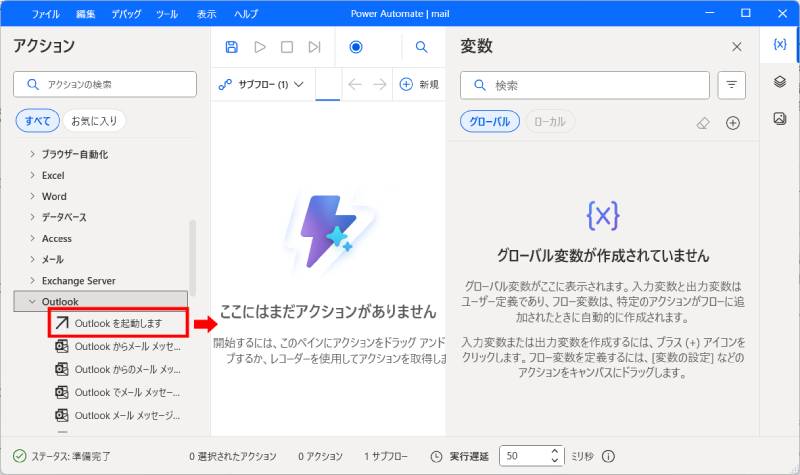
Task: Add a variable with the plus icon
Action: (733, 123)
